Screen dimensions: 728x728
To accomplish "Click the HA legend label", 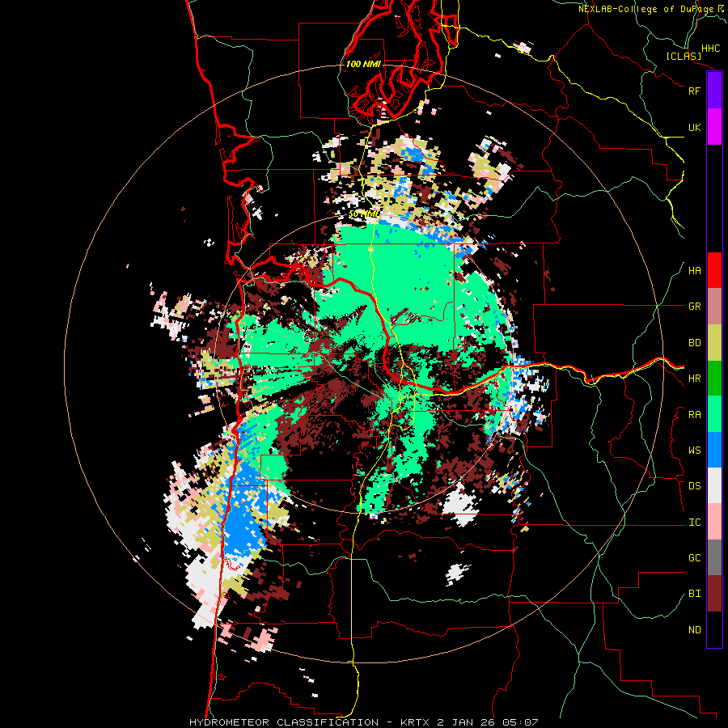I will 694,271.
